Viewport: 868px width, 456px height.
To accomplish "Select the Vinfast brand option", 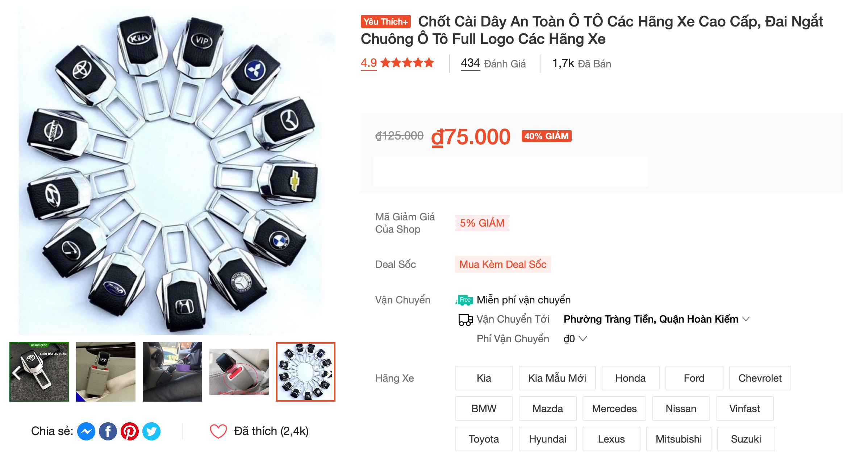I will pos(744,409).
